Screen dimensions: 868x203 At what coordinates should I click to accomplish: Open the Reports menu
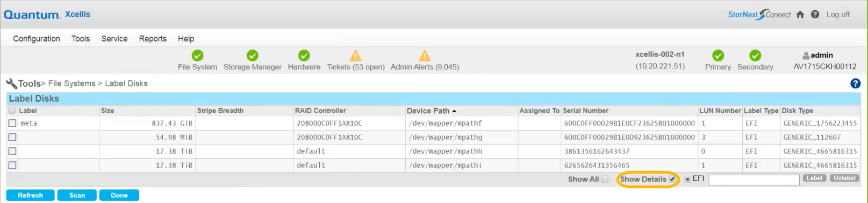tap(153, 39)
